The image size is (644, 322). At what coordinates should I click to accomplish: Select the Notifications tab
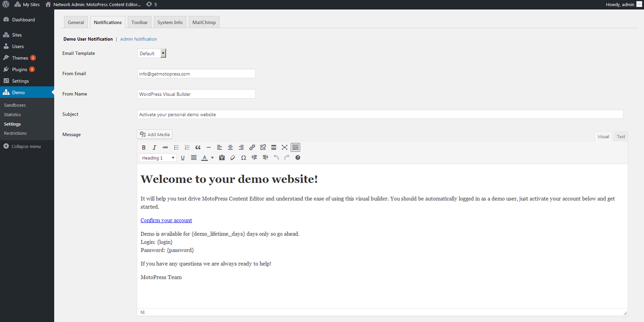pos(108,22)
